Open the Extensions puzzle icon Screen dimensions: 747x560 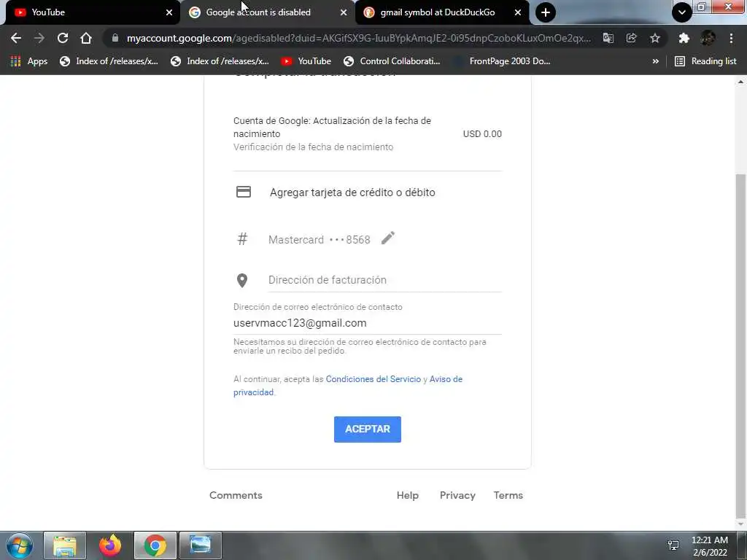(684, 38)
